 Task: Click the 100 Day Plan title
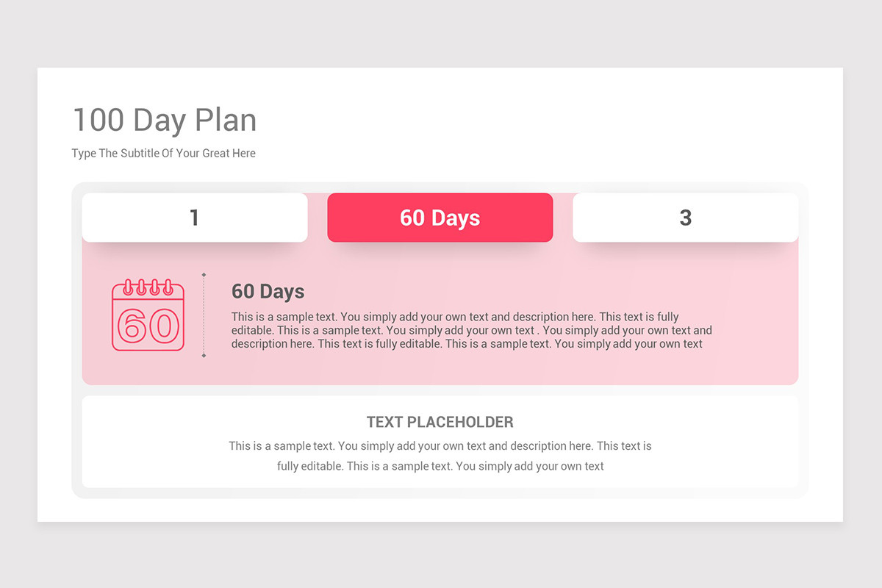[165, 120]
